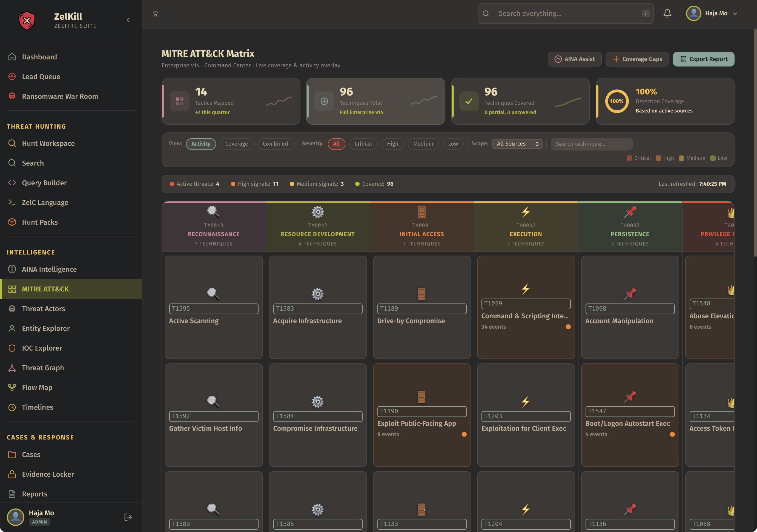Collapse the sidebar with the chevron

pyautogui.click(x=128, y=21)
